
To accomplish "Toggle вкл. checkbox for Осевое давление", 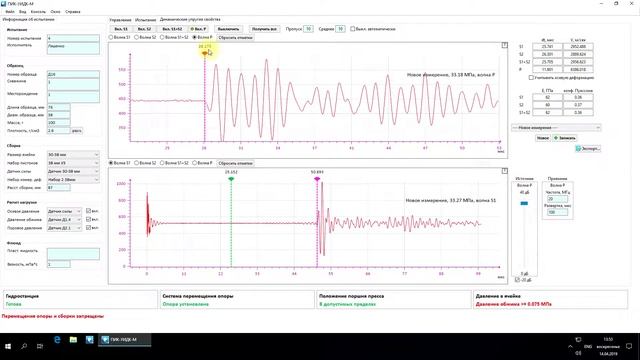I will click(89, 211).
